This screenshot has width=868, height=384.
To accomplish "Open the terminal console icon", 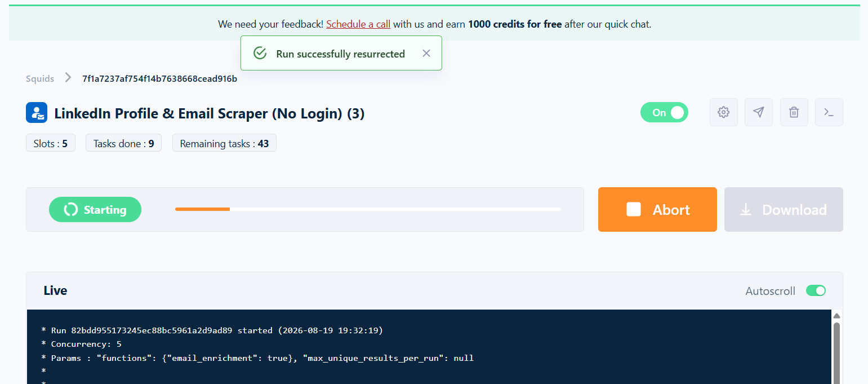I will (x=829, y=112).
